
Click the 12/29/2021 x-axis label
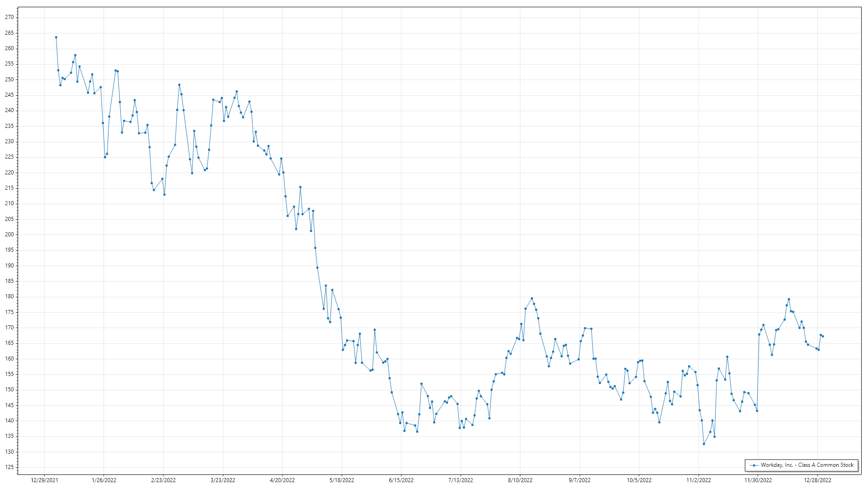pos(44,480)
